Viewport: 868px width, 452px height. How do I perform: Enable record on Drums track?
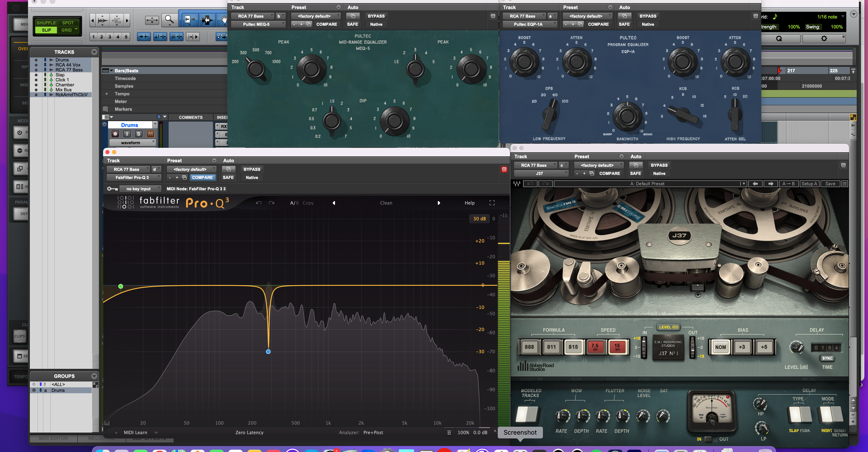coord(115,134)
